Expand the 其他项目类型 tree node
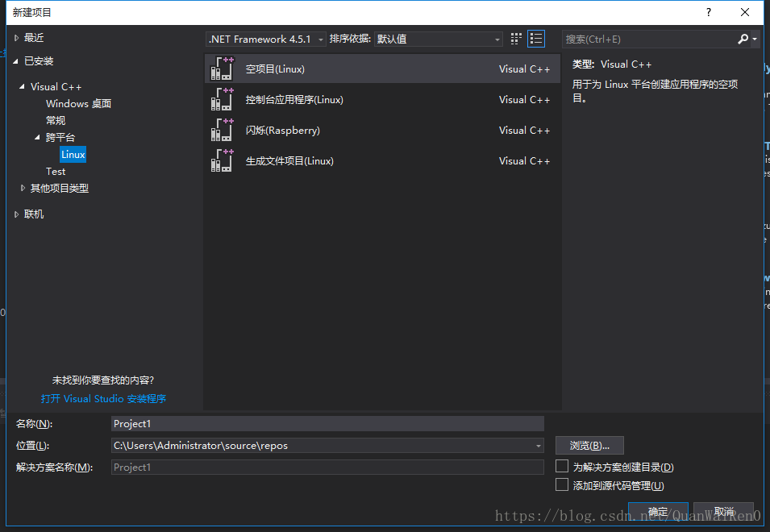770x532 pixels. pyautogui.click(x=23, y=188)
